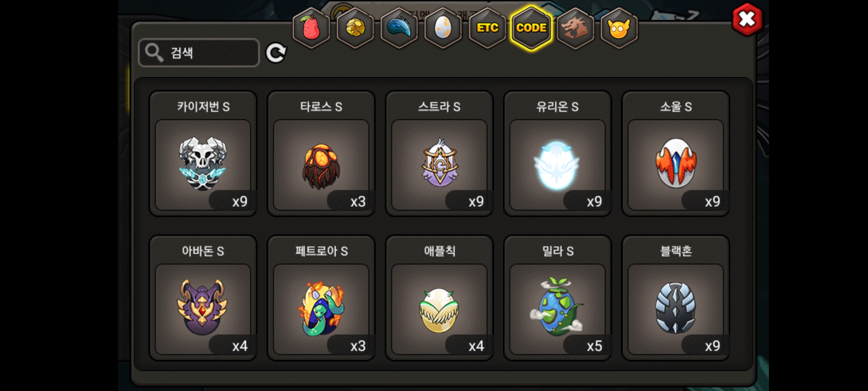The image size is (868, 391).
Task: Switch to the ETC tab
Action: [488, 28]
